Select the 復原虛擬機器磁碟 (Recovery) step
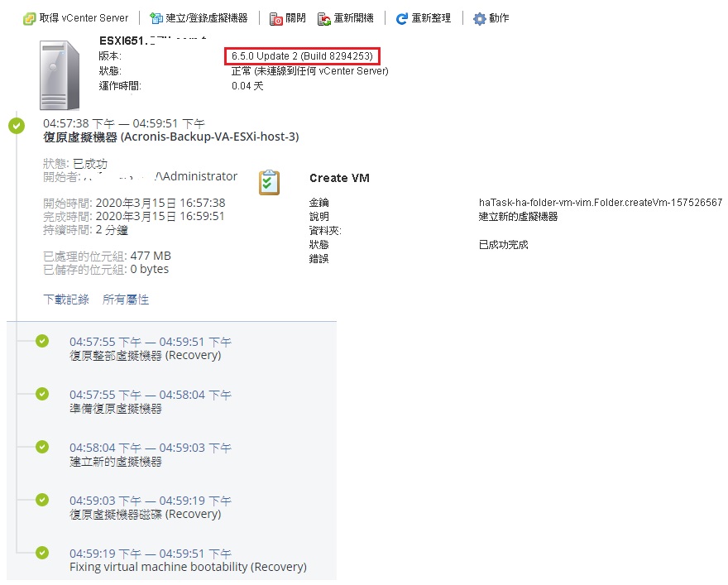 pos(146,515)
